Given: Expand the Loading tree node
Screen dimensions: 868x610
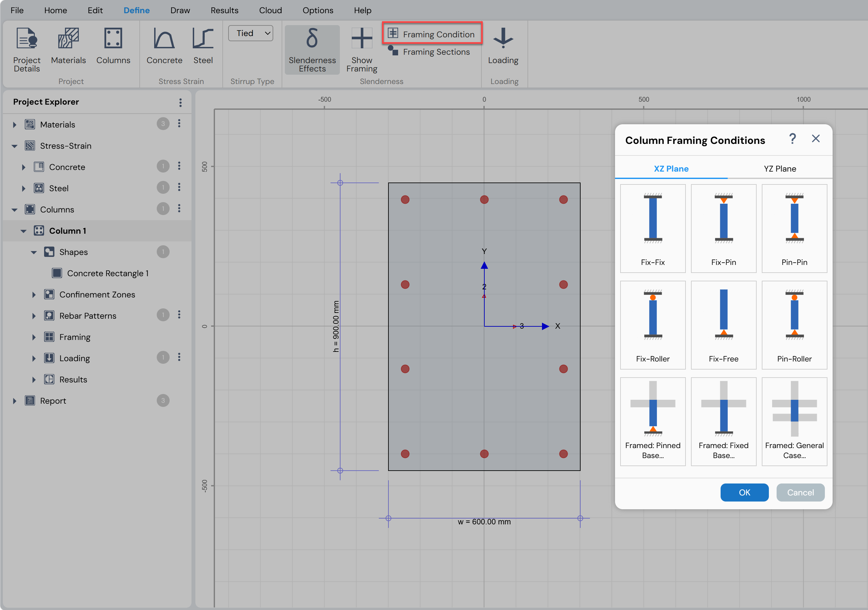Looking at the screenshot, I should [x=34, y=358].
